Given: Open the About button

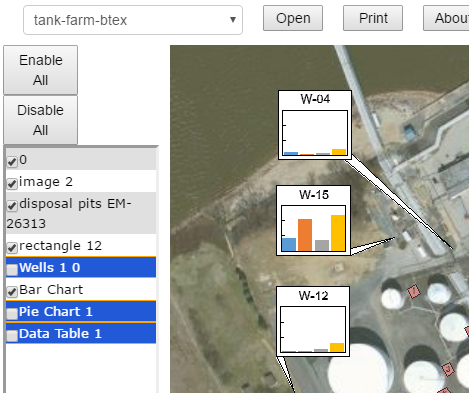Looking at the screenshot, I should click(447, 18).
